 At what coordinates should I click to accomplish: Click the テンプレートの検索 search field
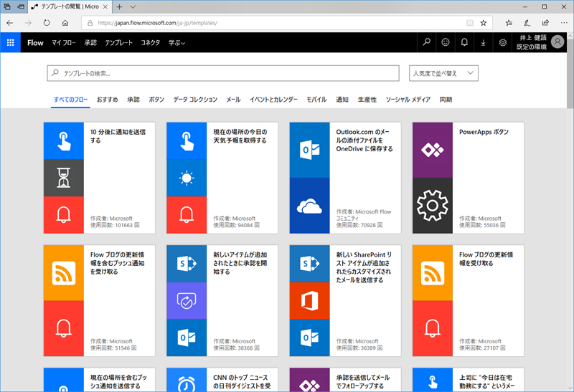222,73
